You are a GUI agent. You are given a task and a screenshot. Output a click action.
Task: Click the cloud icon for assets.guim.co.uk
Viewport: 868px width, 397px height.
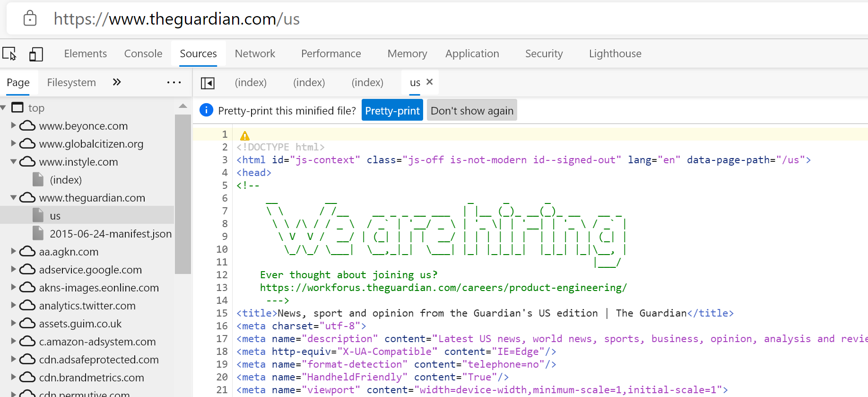point(27,323)
